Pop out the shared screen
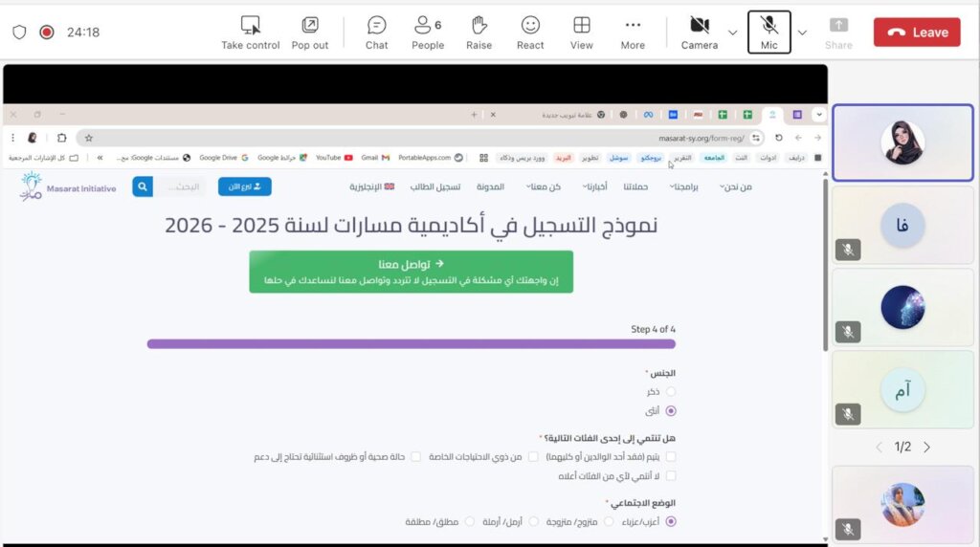This screenshot has height=547, width=980. pos(309,26)
